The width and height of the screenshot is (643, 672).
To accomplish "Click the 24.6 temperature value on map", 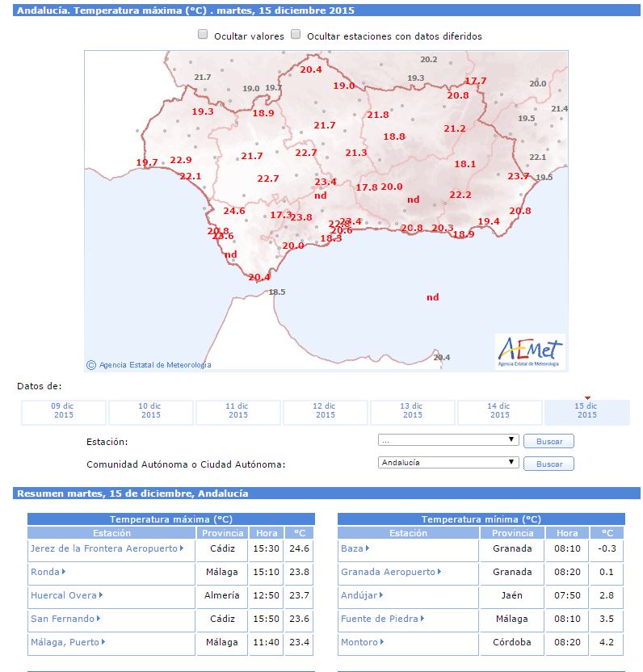I will coord(234,211).
